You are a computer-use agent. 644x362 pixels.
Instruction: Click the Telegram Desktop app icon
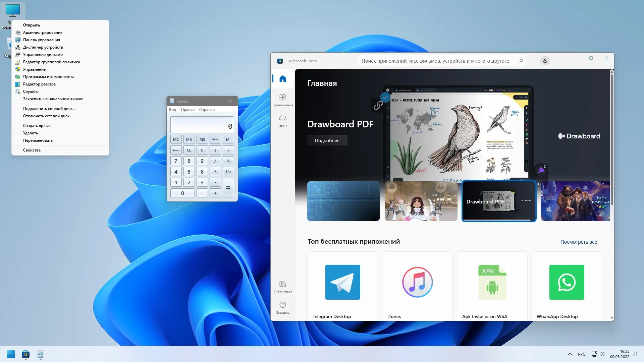tap(342, 282)
